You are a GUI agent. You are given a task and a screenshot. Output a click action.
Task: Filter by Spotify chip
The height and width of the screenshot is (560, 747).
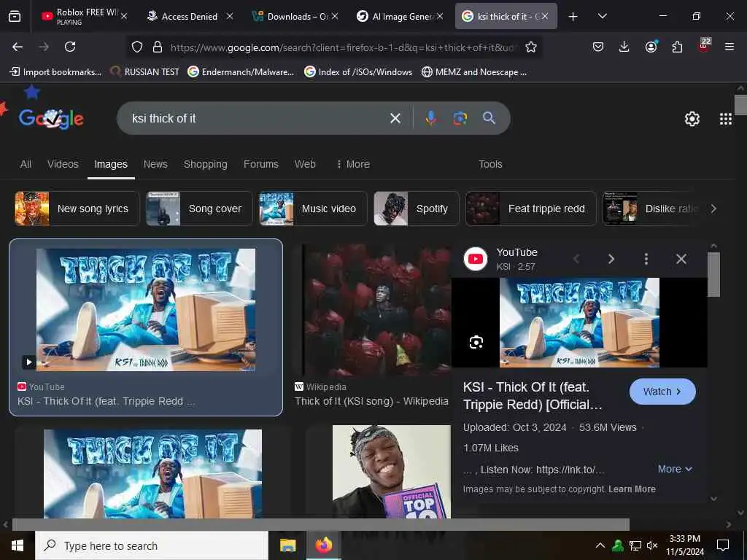click(417, 209)
